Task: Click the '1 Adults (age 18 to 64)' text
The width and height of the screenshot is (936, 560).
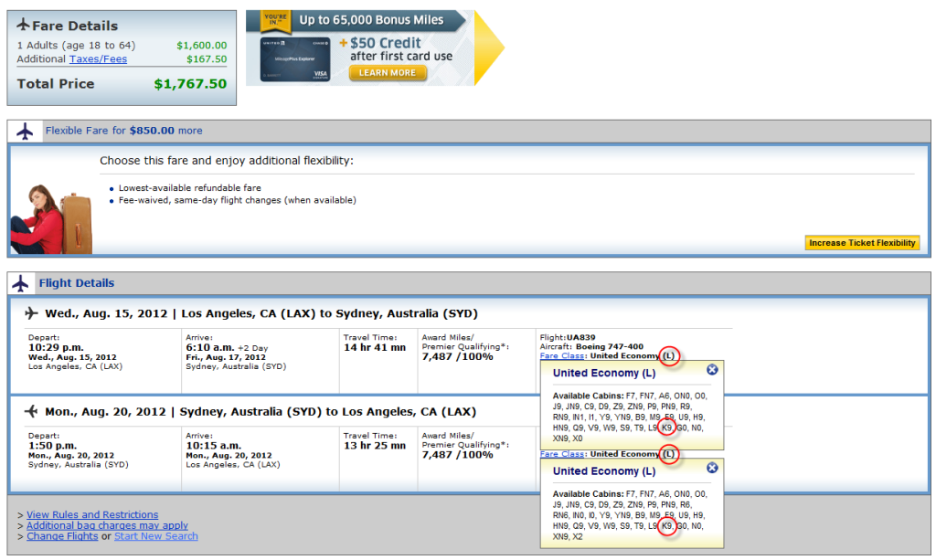Action: coord(77,46)
